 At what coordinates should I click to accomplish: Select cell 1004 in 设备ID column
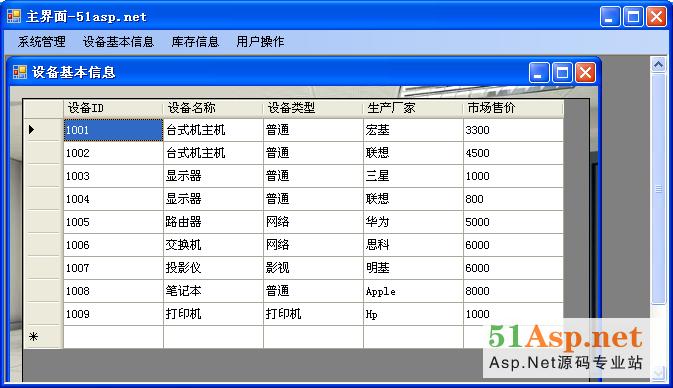point(113,199)
